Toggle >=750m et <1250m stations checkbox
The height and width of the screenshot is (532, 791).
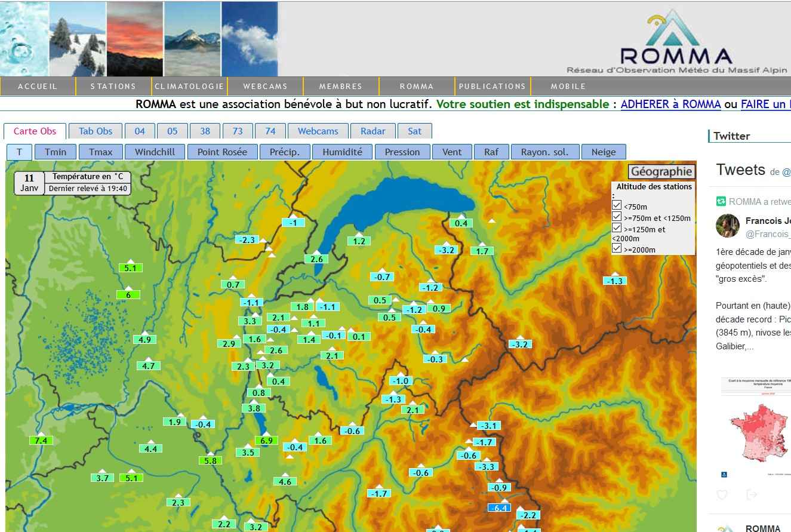click(617, 216)
